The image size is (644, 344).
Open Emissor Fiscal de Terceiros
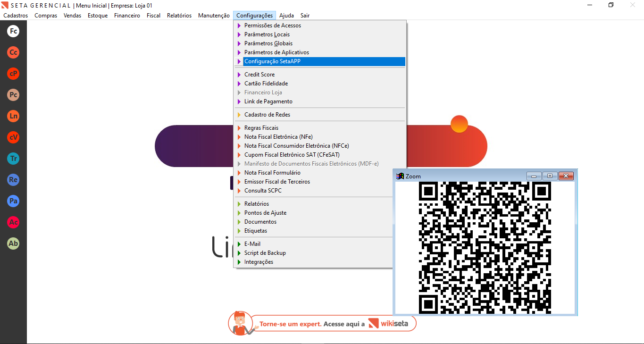[x=314, y=182]
